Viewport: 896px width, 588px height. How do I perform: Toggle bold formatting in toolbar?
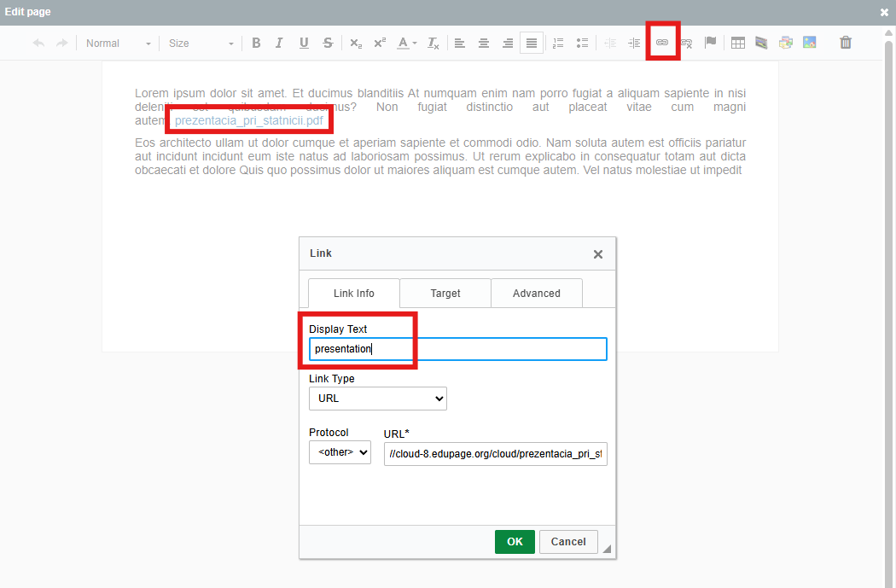click(256, 44)
